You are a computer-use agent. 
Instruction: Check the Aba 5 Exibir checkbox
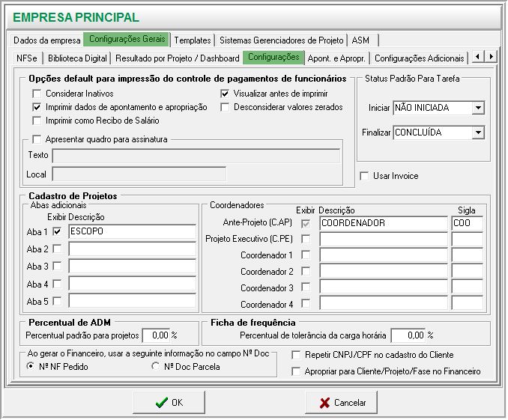pyautogui.click(x=57, y=301)
